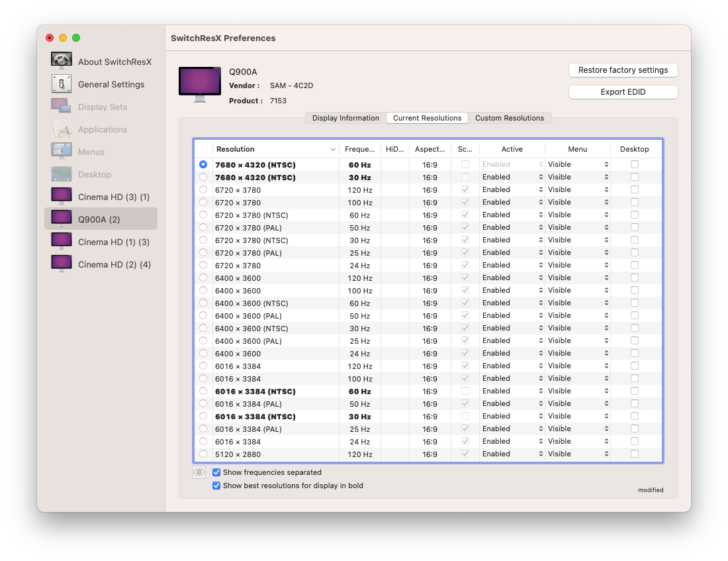Click Cinema HD (1) (3) monitor icon

(x=62, y=241)
